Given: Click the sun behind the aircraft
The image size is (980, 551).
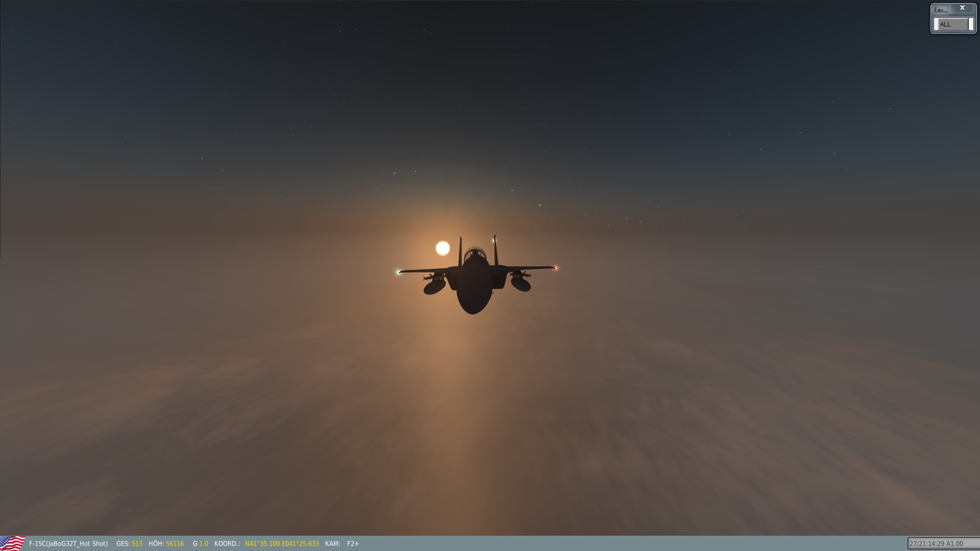Looking at the screenshot, I should click(443, 248).
